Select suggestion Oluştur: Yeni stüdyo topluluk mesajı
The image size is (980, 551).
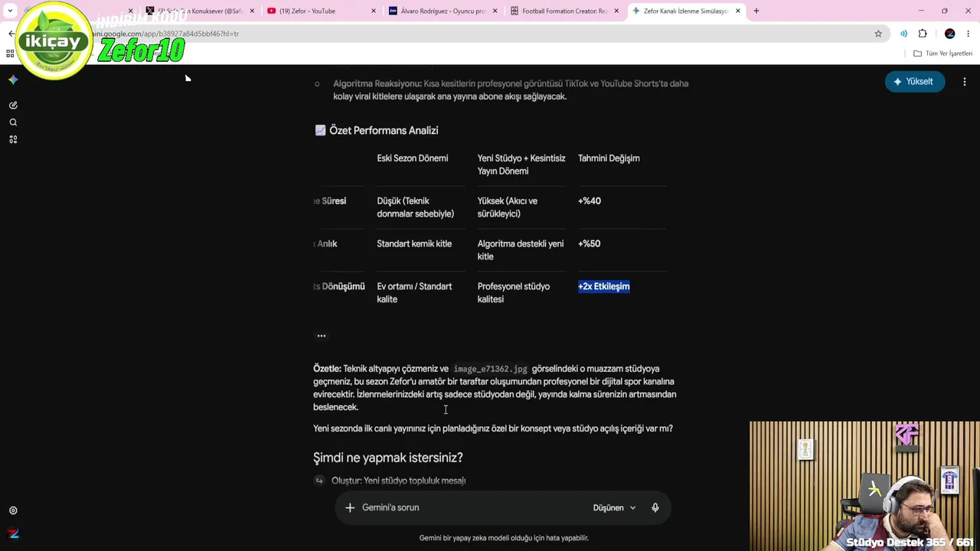[x=398, y=481]
